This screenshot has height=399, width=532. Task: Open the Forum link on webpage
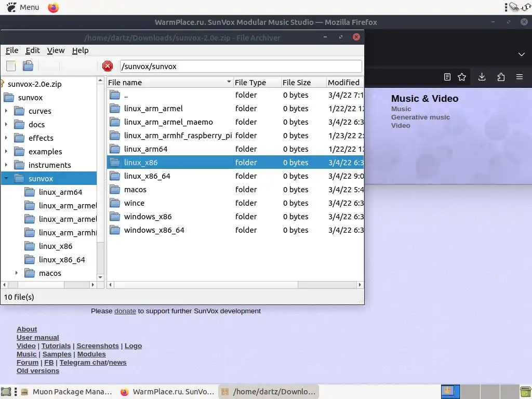tap(28, 362)
